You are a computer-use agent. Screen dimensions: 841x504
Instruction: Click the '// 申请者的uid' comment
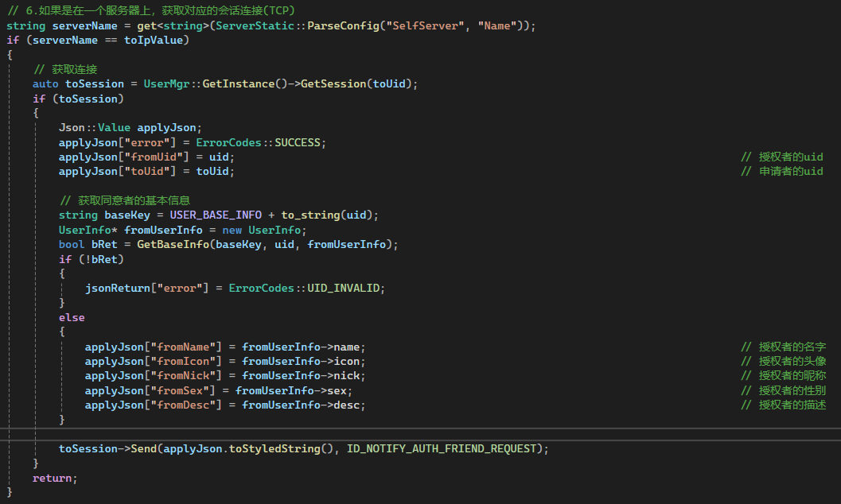click(x=782, y=172)
